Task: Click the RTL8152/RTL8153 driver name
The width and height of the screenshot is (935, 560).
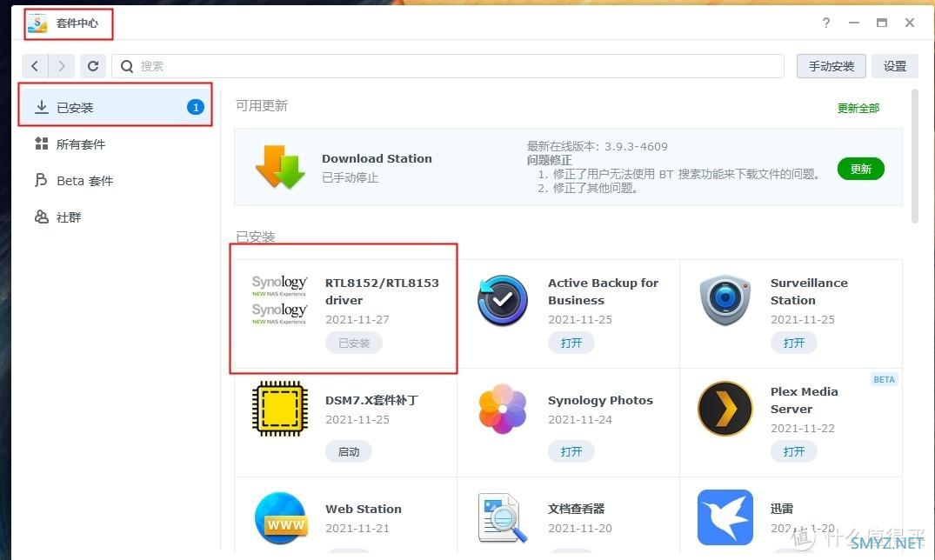Action: tap(382, 291)
